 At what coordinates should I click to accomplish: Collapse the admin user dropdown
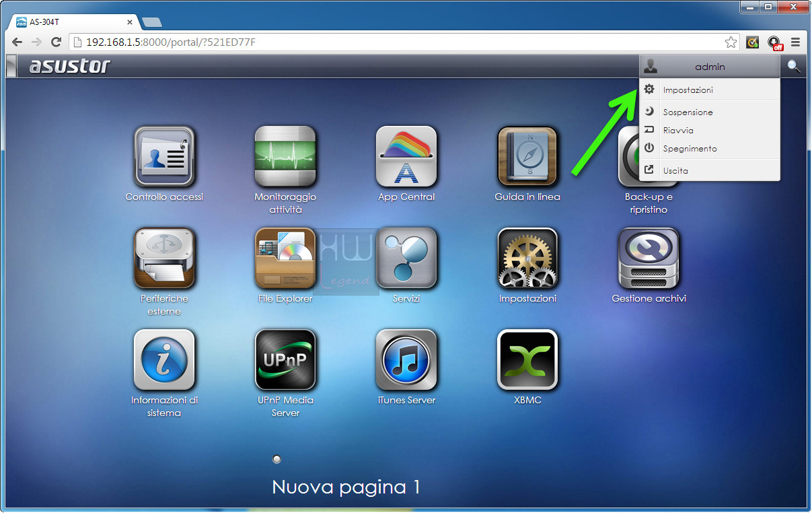[x=710, y=67]
